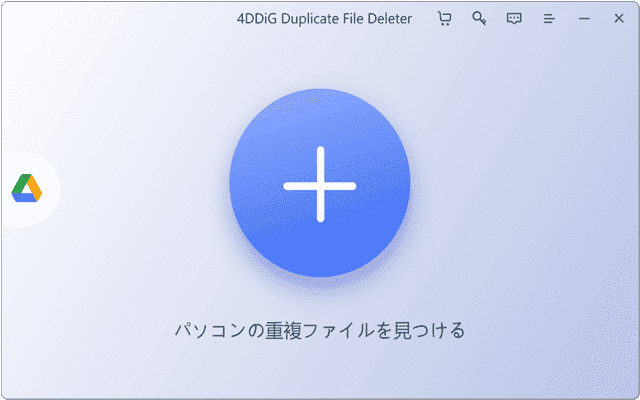
Task: Click the big blue plus button to add a folder
Action: coord(320,184)
